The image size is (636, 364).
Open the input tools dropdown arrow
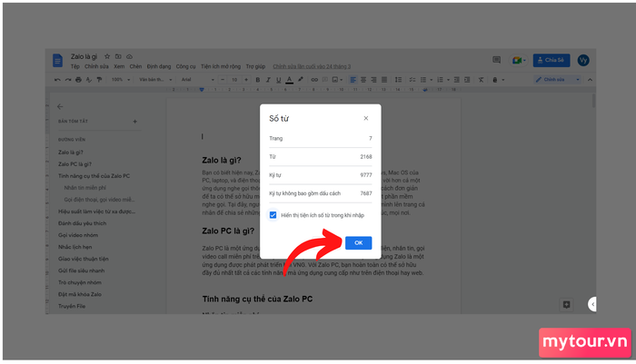pos(503,80)
